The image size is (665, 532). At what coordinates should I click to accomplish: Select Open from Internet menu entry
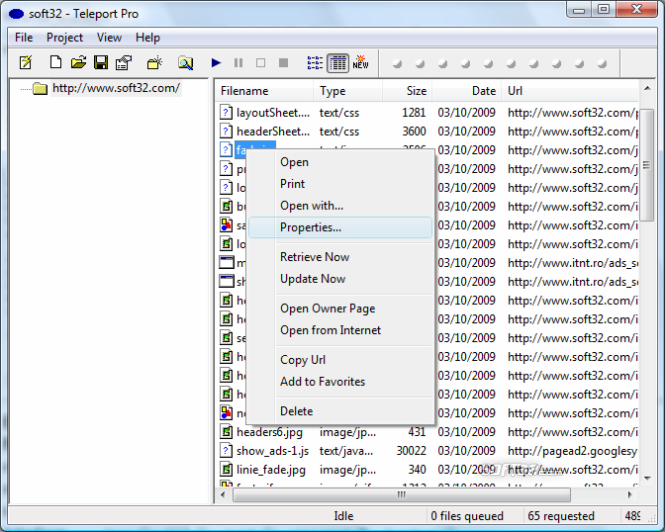(340, 330)
